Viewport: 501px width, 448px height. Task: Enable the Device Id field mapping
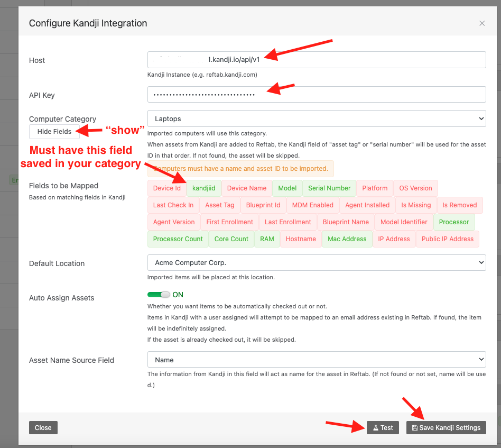coord(166,188)
